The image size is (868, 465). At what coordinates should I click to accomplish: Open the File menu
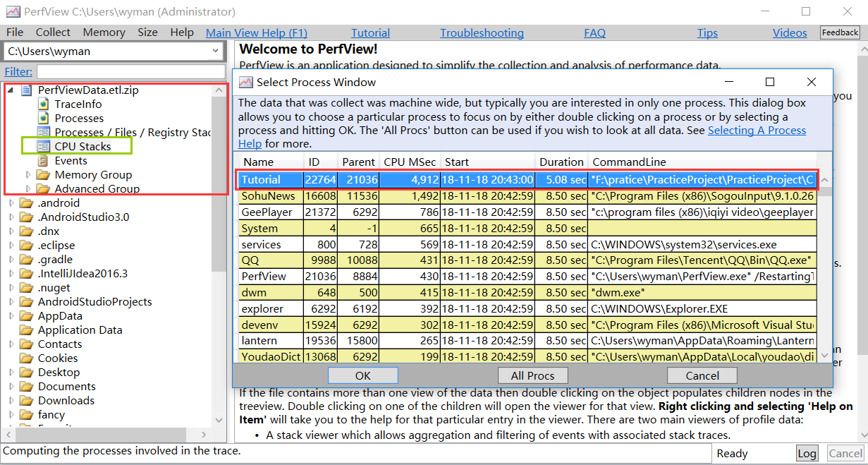(x=15, y=32)
